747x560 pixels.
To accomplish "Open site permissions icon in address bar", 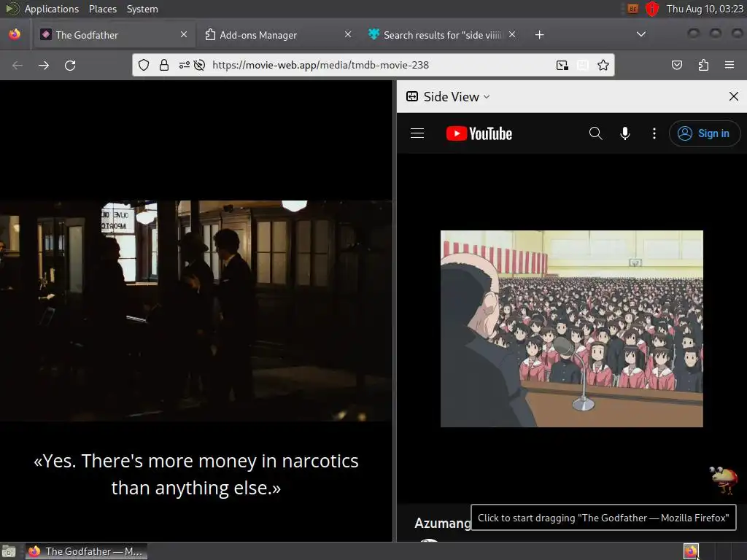I will pos(184,65).
